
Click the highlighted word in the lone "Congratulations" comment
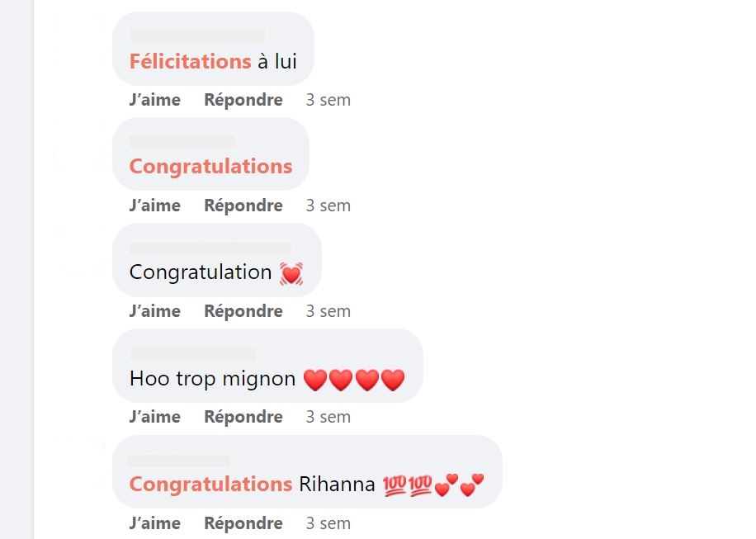(x=210, y=167)
